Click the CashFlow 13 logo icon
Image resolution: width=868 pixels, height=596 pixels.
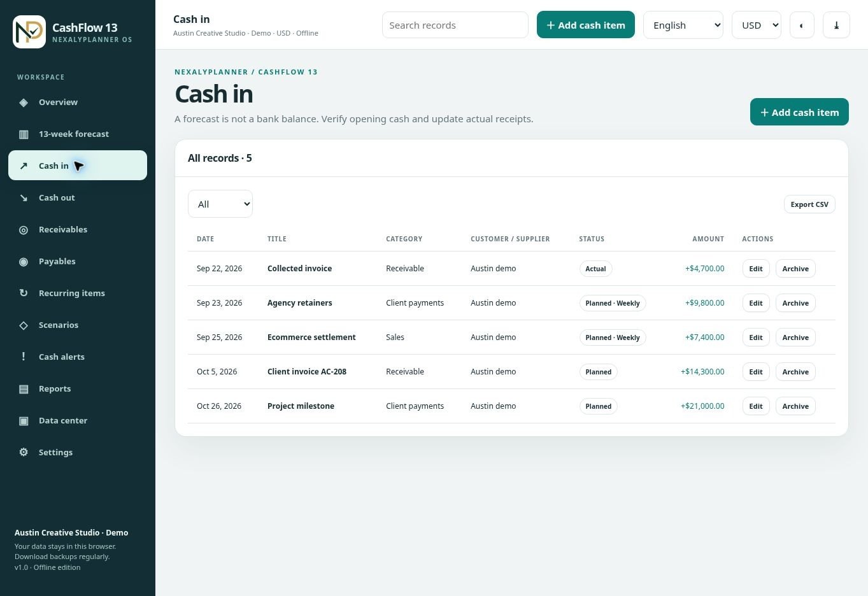(x=29, y=32)
